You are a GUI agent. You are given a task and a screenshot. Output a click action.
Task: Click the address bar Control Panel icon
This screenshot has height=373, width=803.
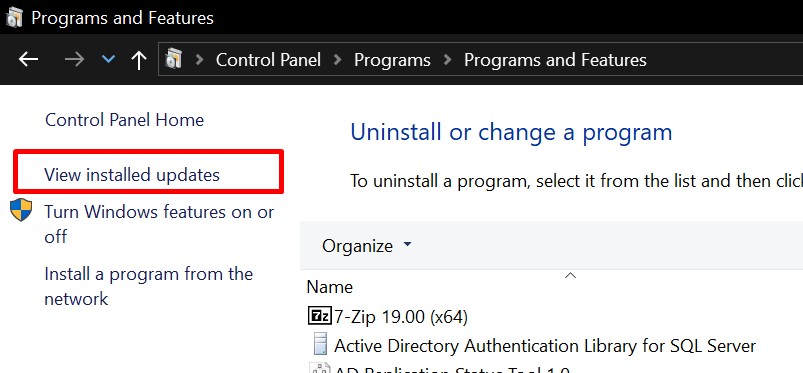point(174,59)
